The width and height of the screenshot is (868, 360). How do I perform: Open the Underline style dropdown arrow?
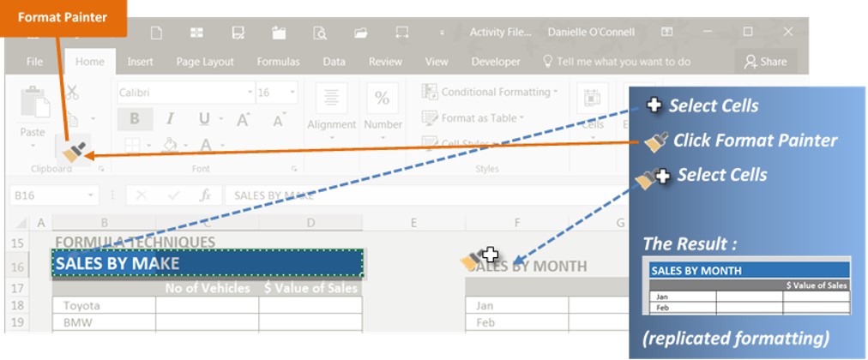(x=220, y=119)
